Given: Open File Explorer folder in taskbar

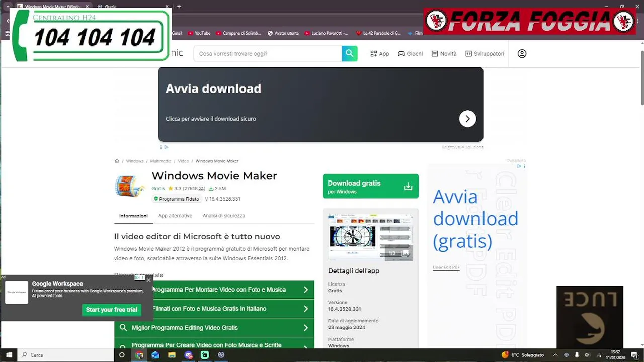Looking at the screenshot, I should (x=172, y=355).
